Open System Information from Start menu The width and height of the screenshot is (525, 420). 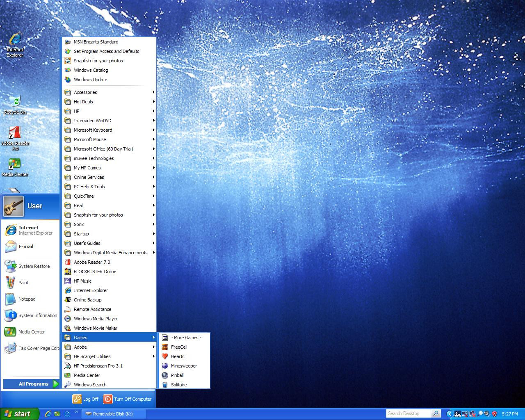point(30,315)
